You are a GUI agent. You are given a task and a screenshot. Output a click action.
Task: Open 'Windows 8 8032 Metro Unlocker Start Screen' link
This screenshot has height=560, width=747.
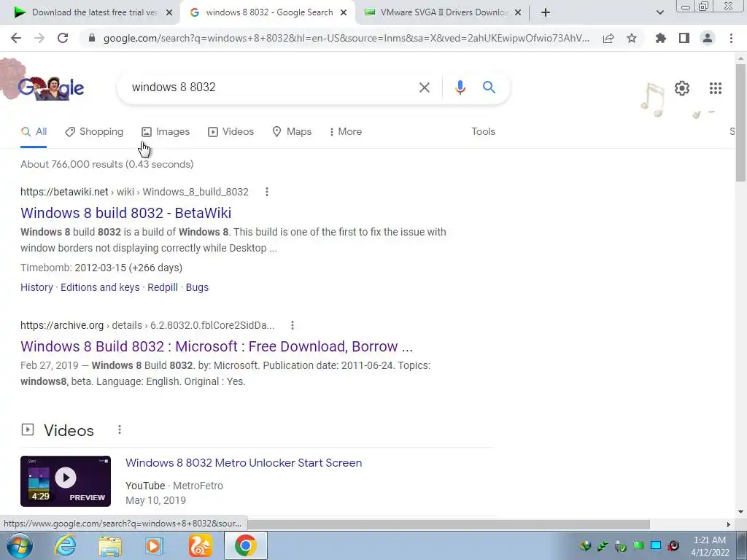pyautogui.click(x=244, y=463)
